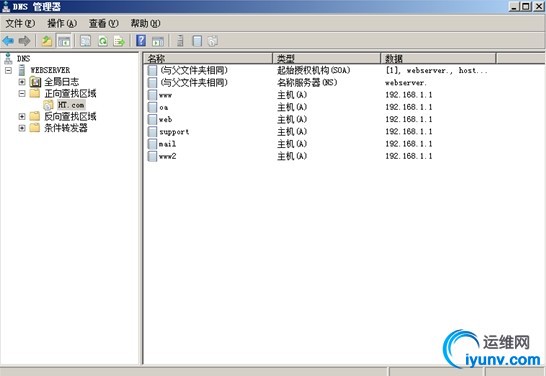Select the WEBSERVER label in tree
The width and height of the screenshot is (546, 376).
point(50,70)
